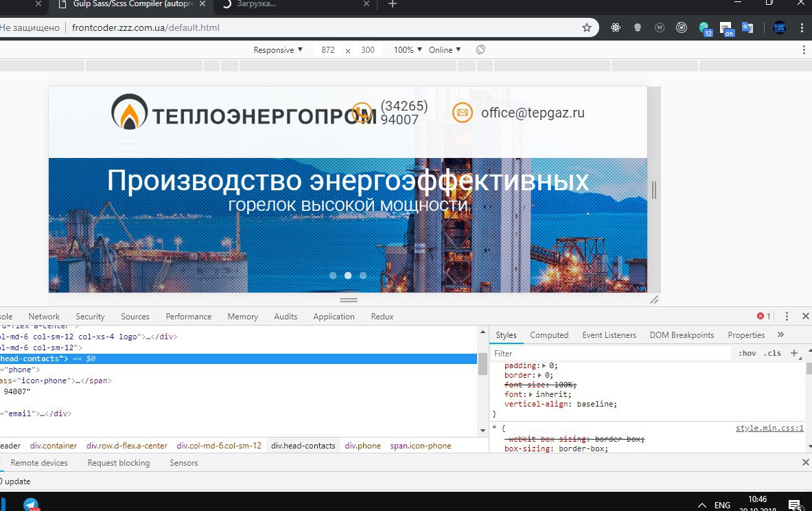The width and height of the screenshot is (812, 511).
Task: Click the styles Filter input field
Action: point(611,353)
